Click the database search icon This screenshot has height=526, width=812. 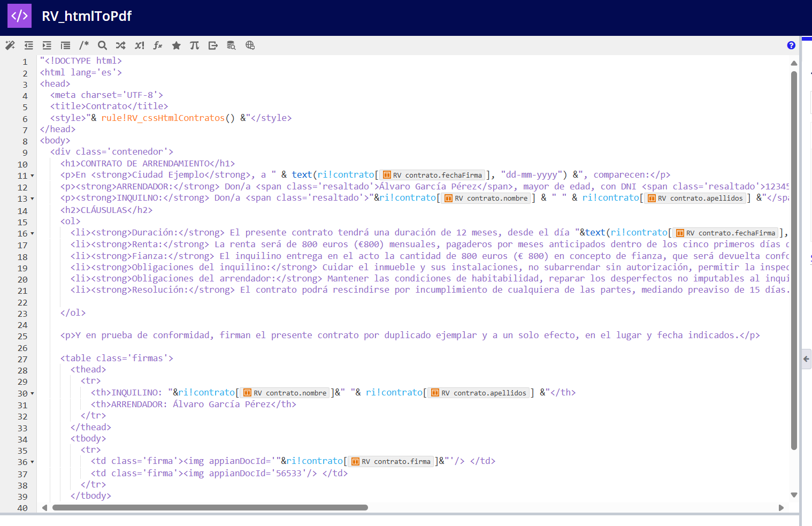231,45
